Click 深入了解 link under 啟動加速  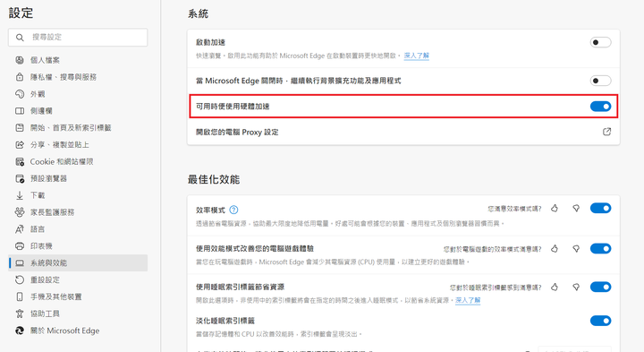417,56
